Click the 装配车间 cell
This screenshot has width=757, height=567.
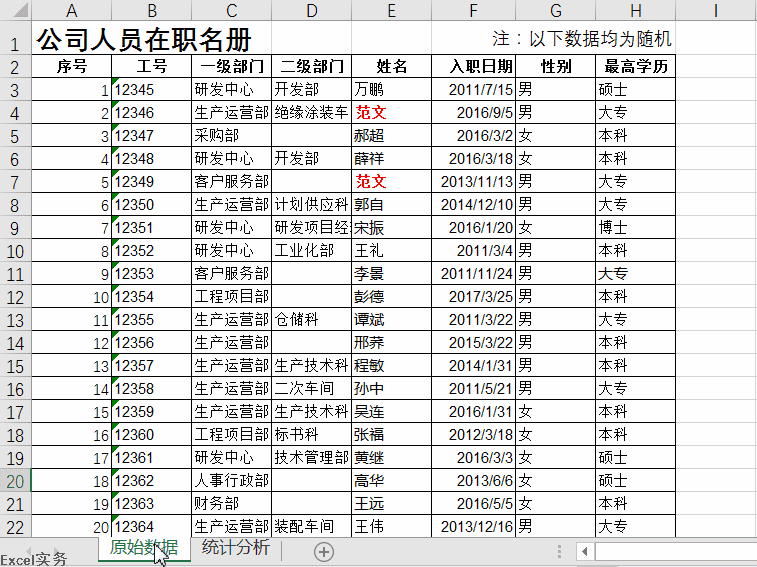[x=312, y=526]
